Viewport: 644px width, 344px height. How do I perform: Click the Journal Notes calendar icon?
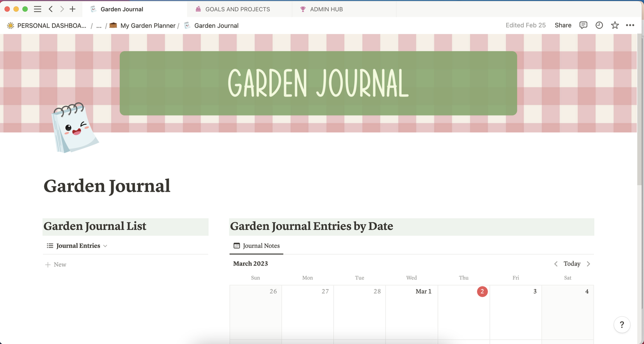pyautogui.click(x=237, y=246)
